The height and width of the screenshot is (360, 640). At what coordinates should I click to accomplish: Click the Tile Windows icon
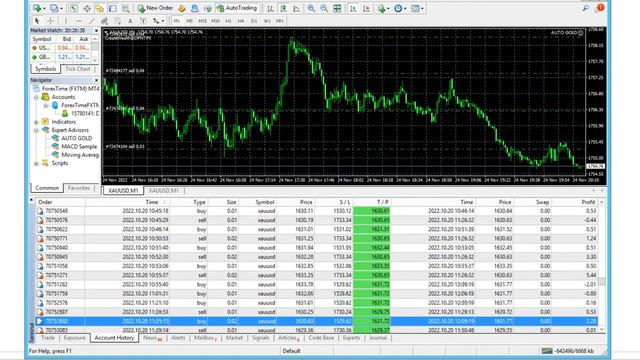[x=337, y=8]
